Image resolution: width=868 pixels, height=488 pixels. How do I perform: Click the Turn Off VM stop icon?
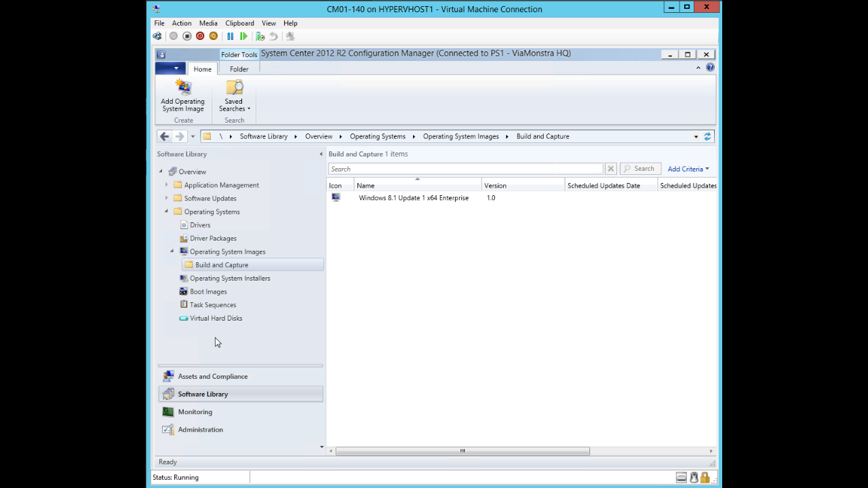pos(187,37)
